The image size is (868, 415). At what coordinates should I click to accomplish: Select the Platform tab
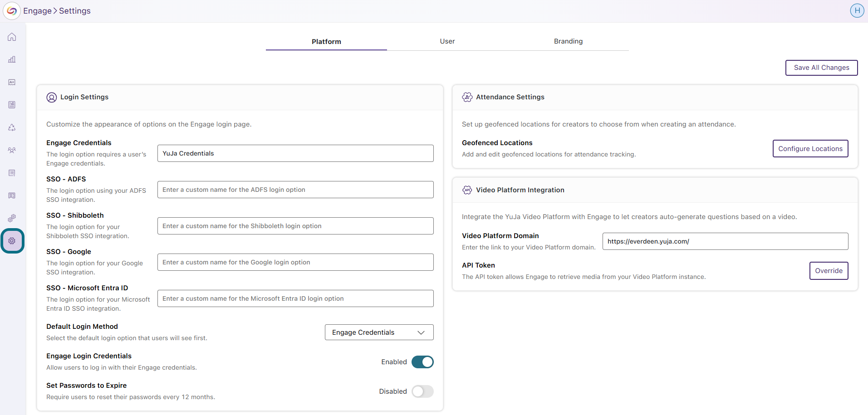[326, 41]
